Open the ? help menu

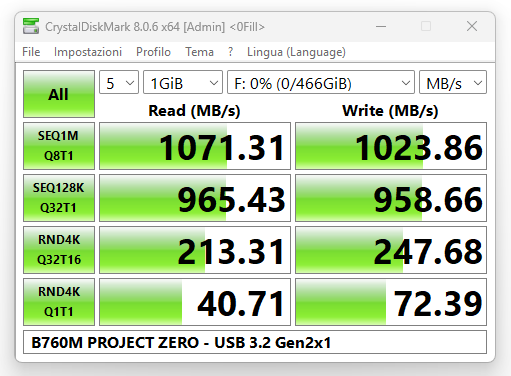click(230, 52)
